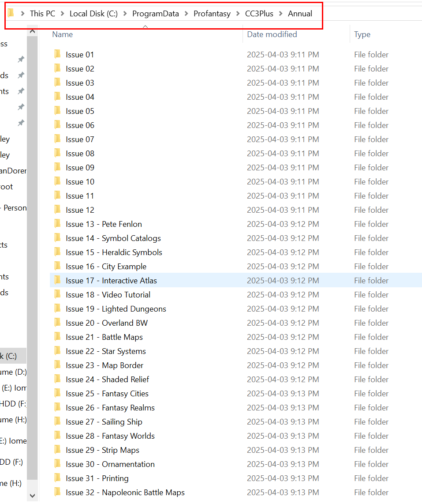Go to This PC in the address bar
This screenshot has width=422, height=504.
pyautogui.click(x=42, y=14)
